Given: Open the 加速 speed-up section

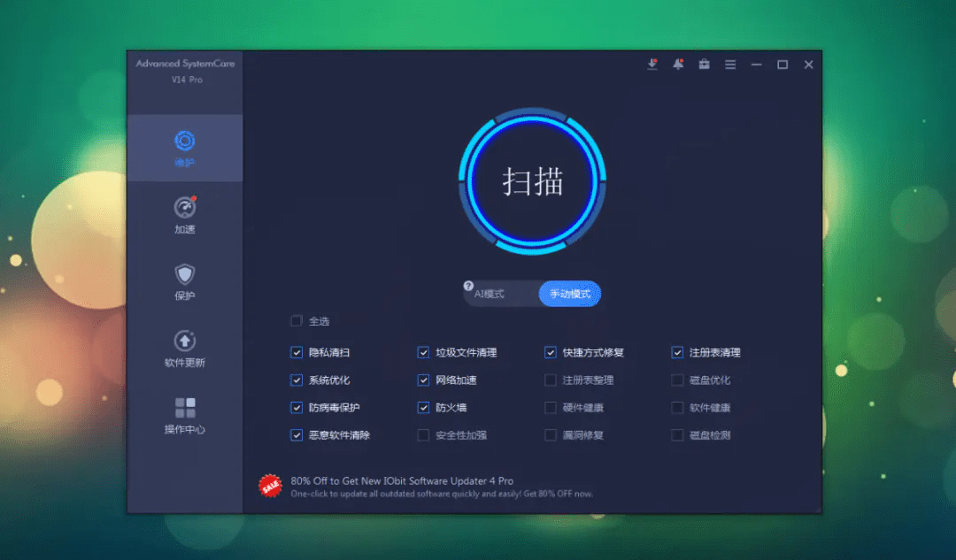Looking at the screenshot, I should [x=185, y=215].
